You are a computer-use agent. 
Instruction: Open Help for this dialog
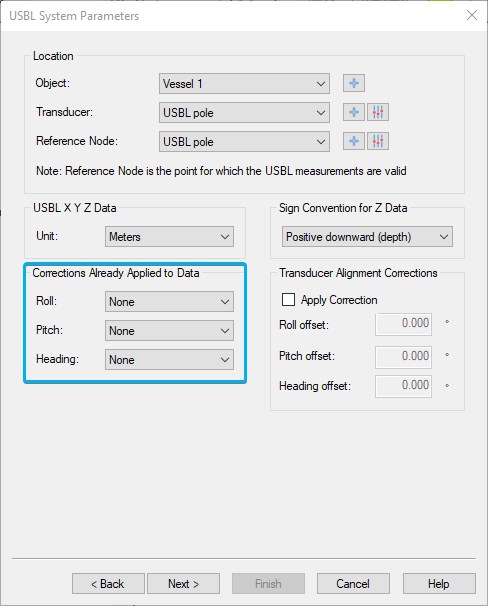click(439, 584)
